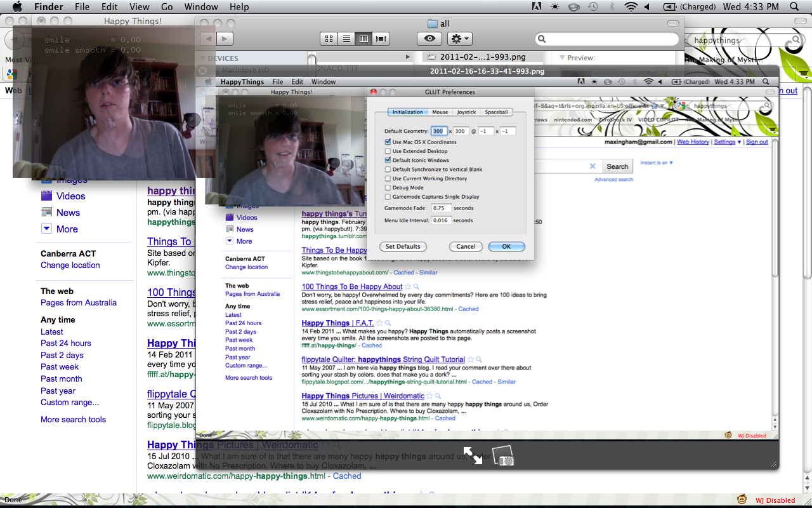The image size is (812, 508).
Task: Click the Past 24 hours filter link
Action: (x=66, y=344)
